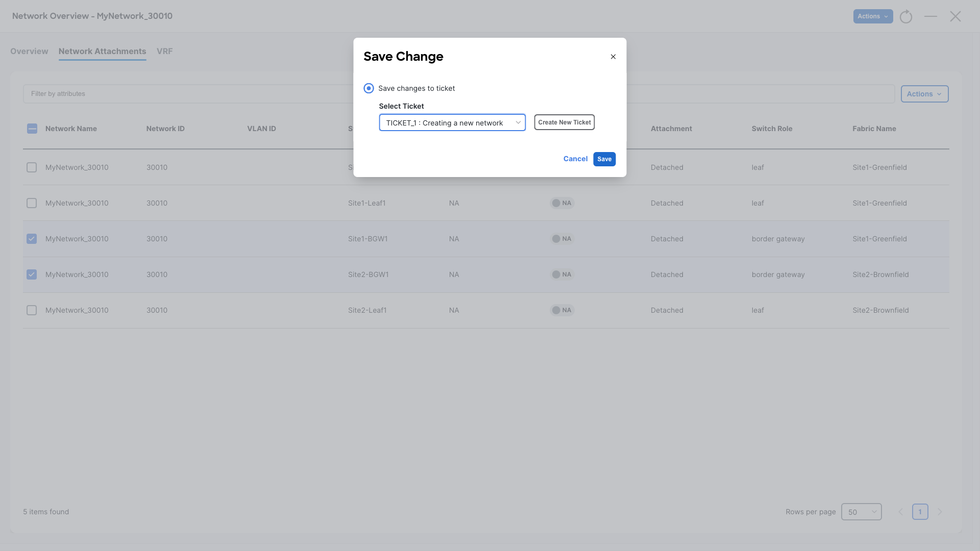Click the Switch Role column header

772,129
